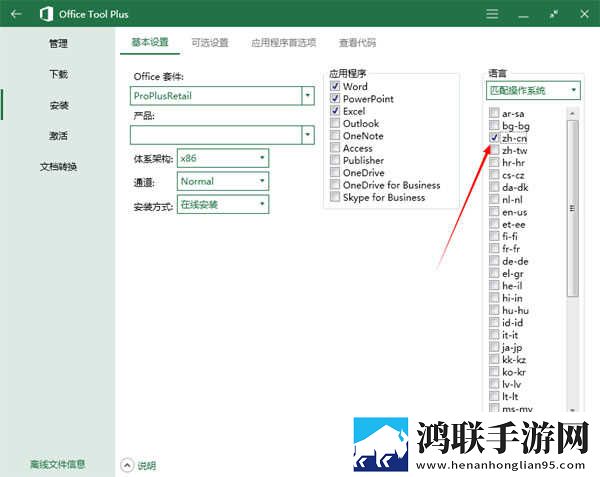Check the zh-tw language box
The width and height of the screenshot is (600, 477).
point(494,150)
